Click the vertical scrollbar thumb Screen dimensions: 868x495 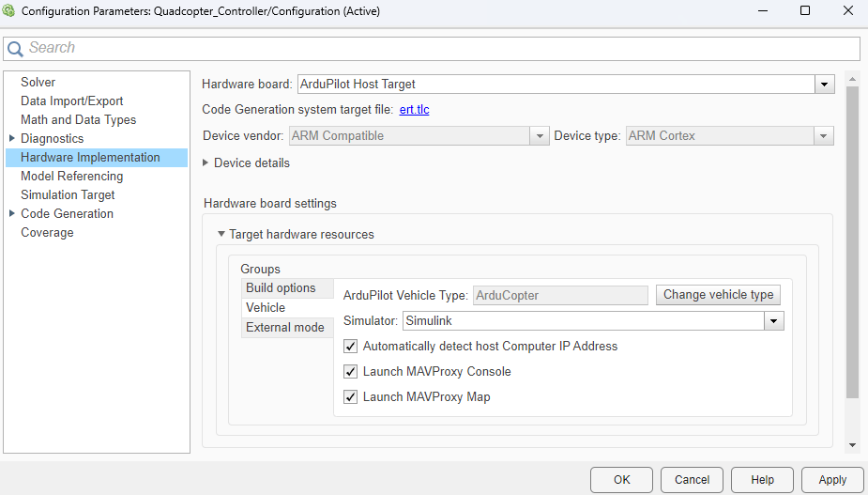[x=852, y=242]
